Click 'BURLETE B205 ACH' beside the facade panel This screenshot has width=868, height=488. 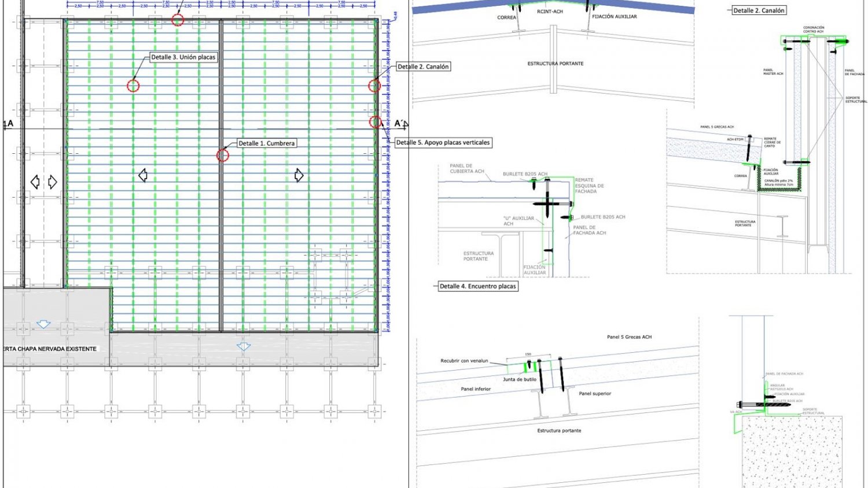point(603,217)
